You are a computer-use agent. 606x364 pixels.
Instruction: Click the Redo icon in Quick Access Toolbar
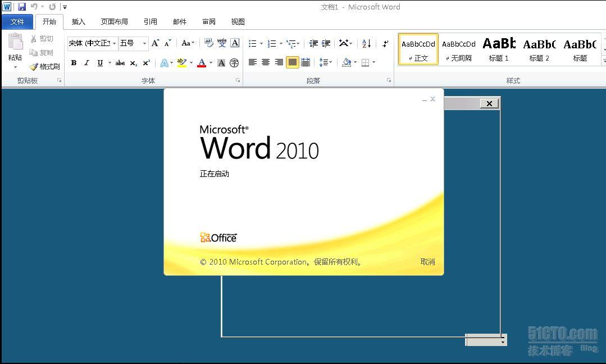coord(53,7)
